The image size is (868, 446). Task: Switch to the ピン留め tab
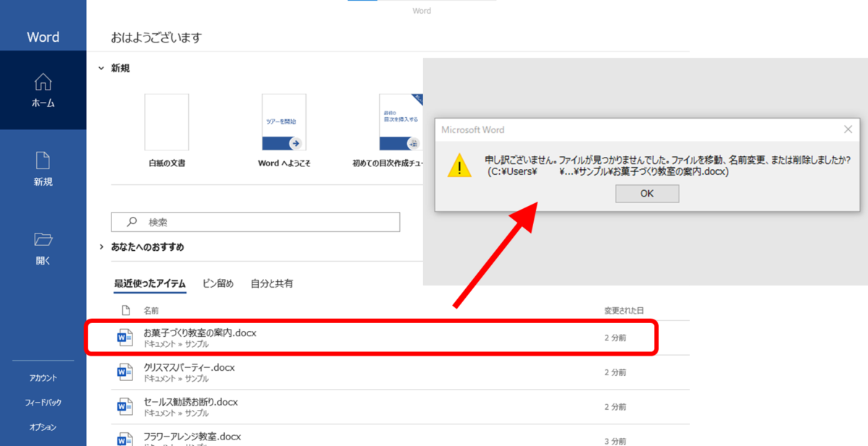pos(218,284)
